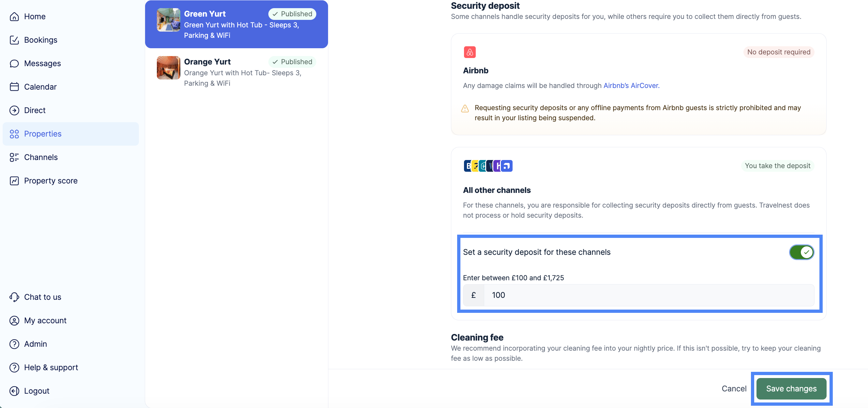Disable the security deposit toggle

[x=801, y=252]
